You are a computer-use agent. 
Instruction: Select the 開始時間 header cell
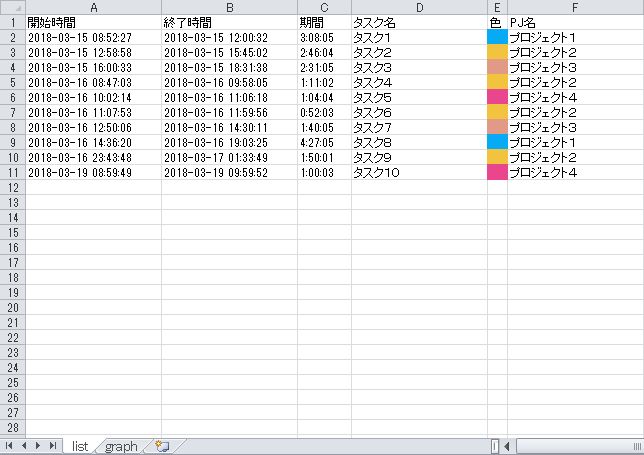point(94,23)
